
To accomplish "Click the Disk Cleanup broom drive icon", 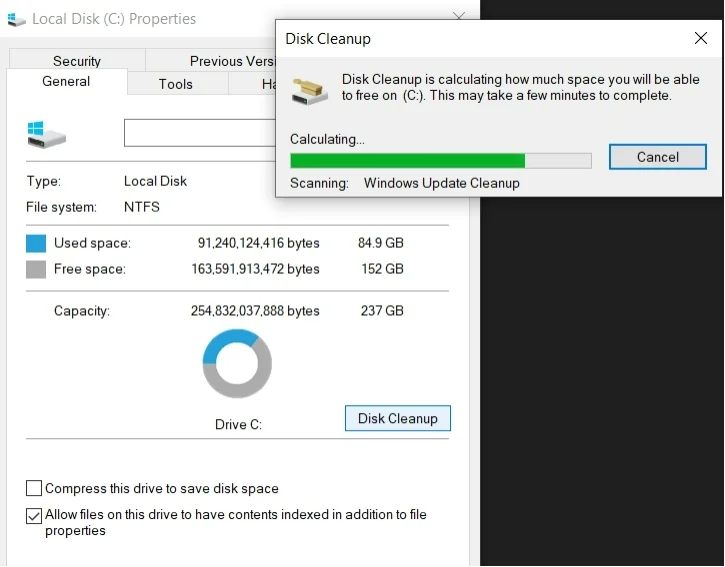I will pos(310,89).
